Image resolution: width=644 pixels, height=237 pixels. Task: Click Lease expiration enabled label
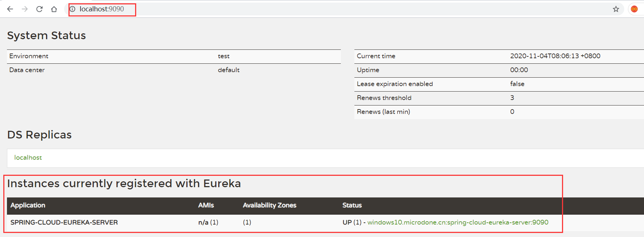click(395, 84)
